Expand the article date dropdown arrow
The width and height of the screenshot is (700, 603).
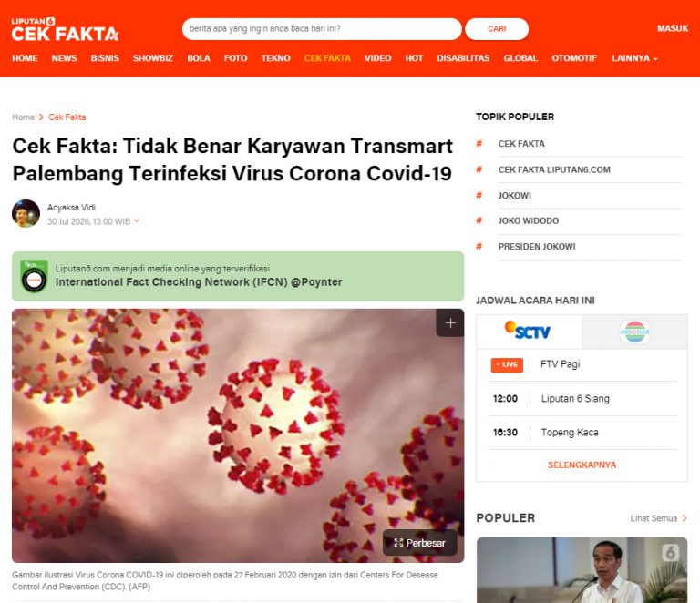pos(137,220)
